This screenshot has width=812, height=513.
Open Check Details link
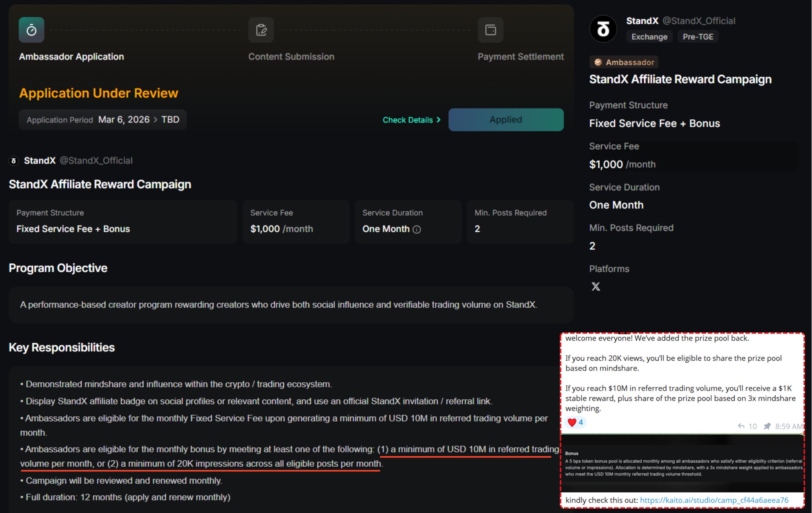coord(408,120)
